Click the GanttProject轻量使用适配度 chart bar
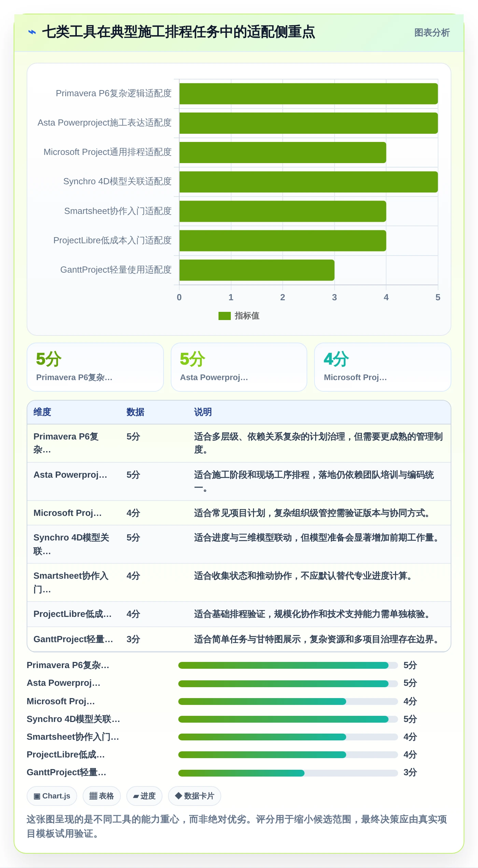Image resolution: width=478 pixels, height=868 pixels. (257, 270)
